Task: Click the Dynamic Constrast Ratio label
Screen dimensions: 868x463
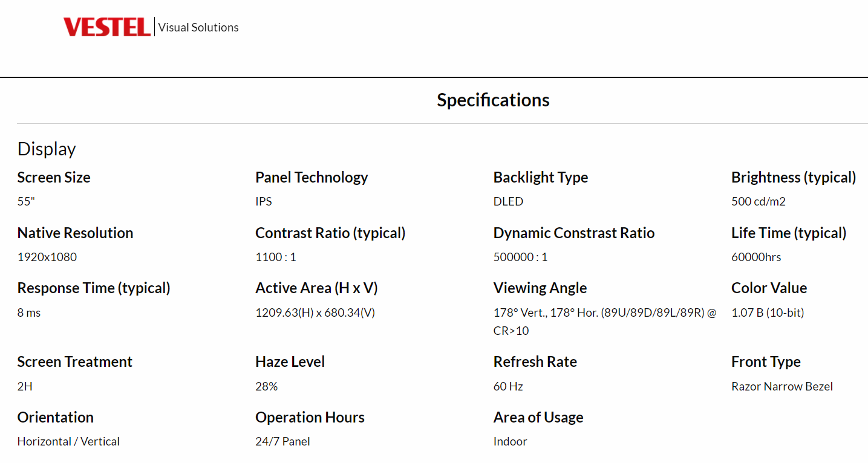Action: [574, 233]
